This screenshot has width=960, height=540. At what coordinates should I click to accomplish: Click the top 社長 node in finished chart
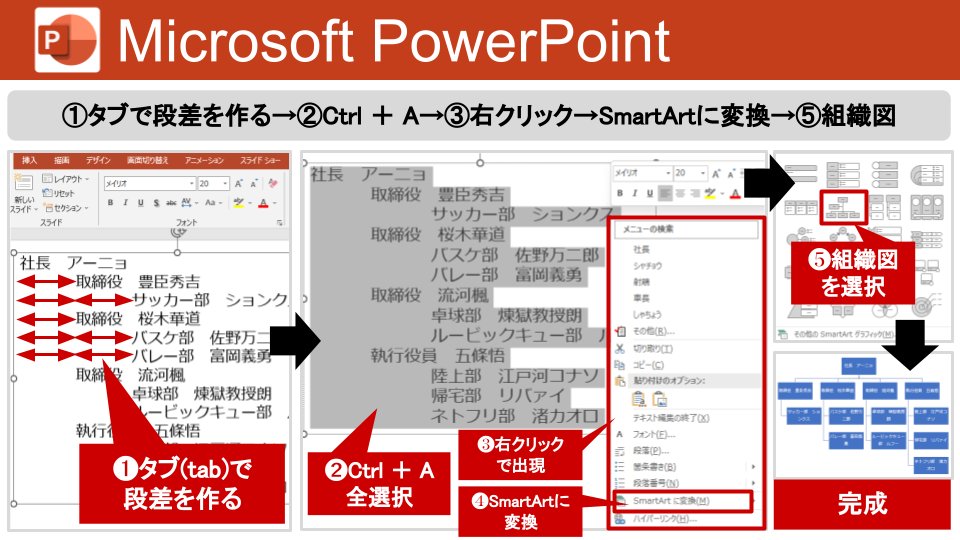(859, 366)
